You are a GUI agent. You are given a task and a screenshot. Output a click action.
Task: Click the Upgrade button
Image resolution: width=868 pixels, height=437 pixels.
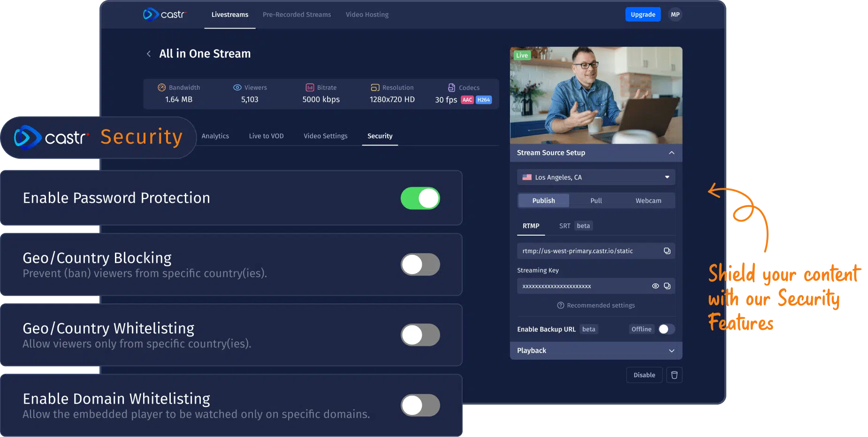[x=643, y=15]
